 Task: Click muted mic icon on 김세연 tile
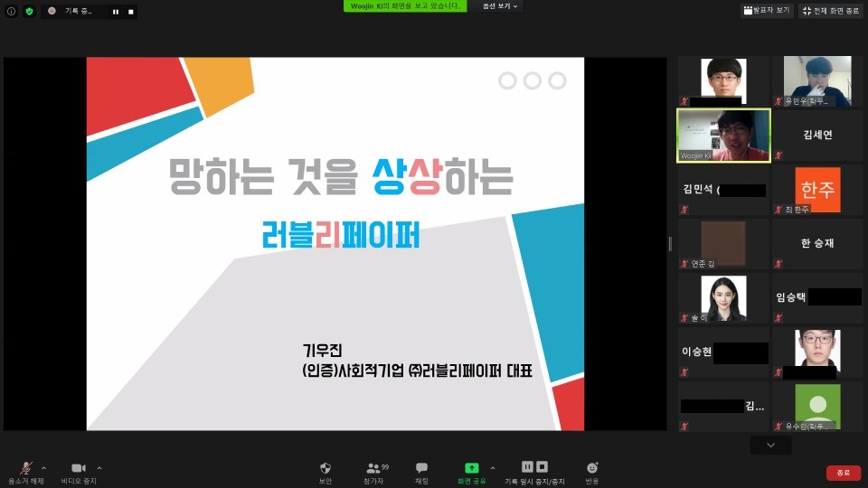coord(778,155)
